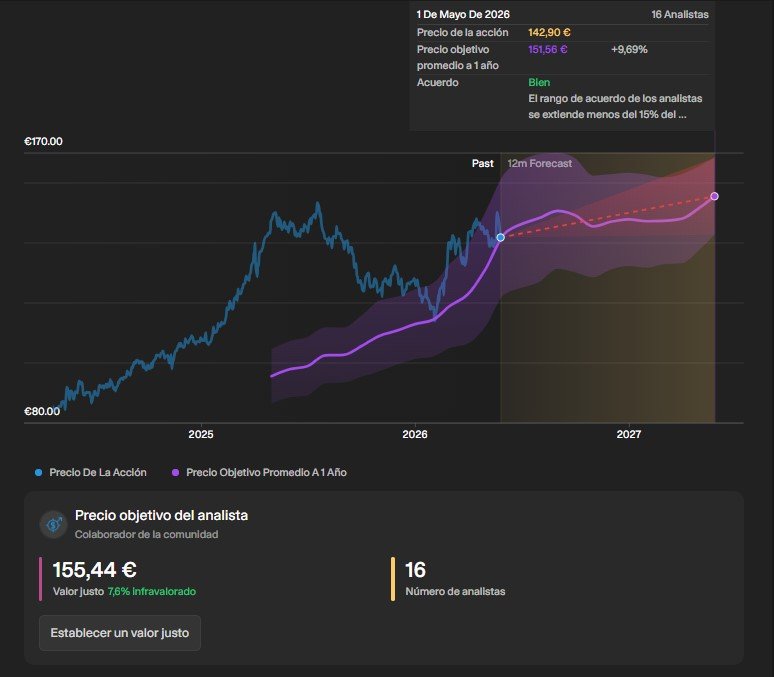Click the '2027' x-axis label
Screen dimensions: 774x677
[x=629, y=434]
